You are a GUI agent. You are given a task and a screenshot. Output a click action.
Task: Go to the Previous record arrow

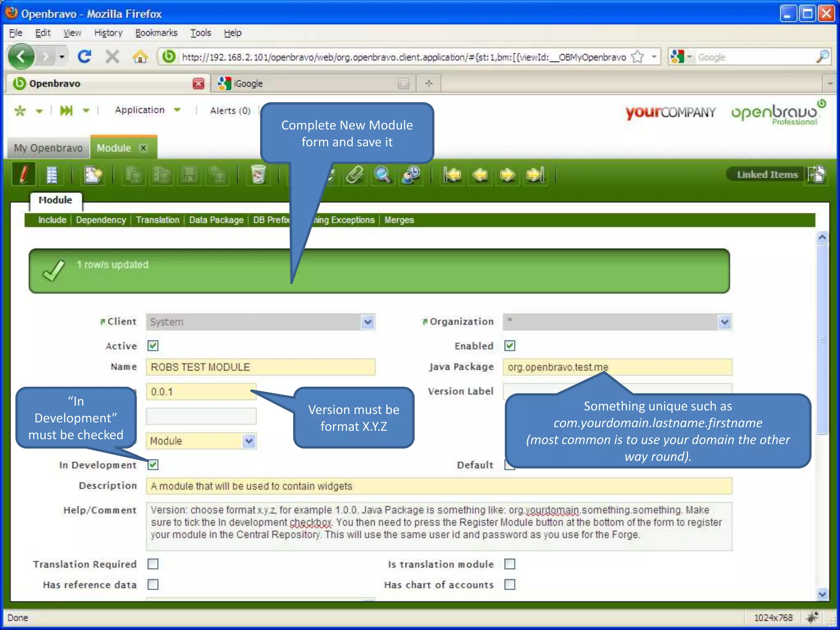pyautogui.click(x=480, y=175)
